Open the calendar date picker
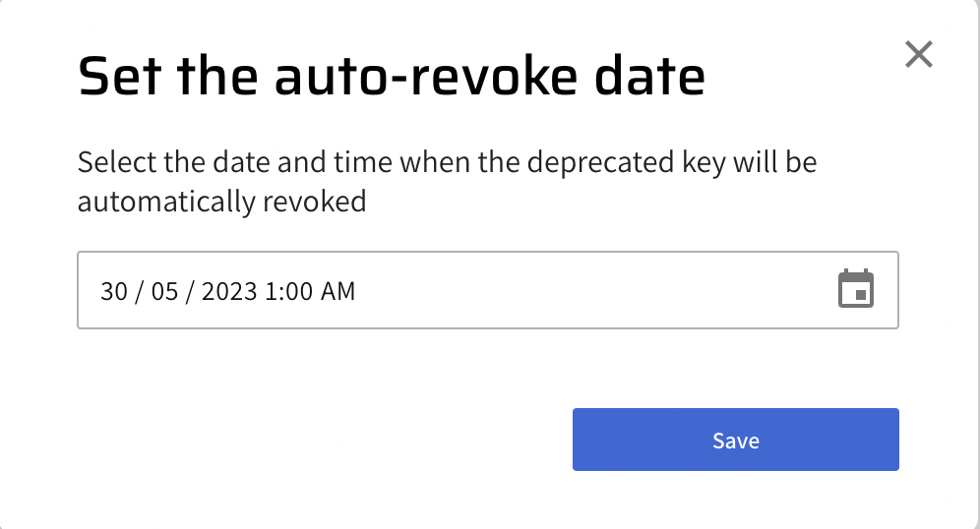Image resolution: width=980 pixels, height=529 pixels. 855,290
